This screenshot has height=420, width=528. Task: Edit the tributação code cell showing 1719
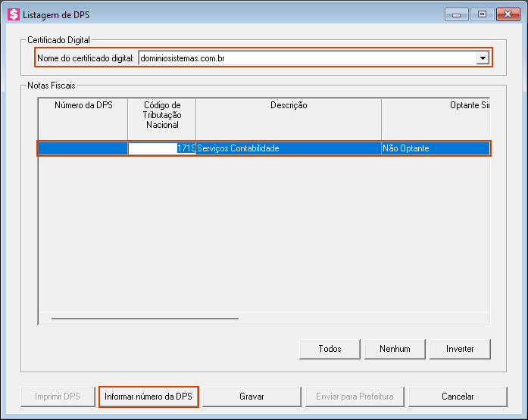click(x=161, y=148)
